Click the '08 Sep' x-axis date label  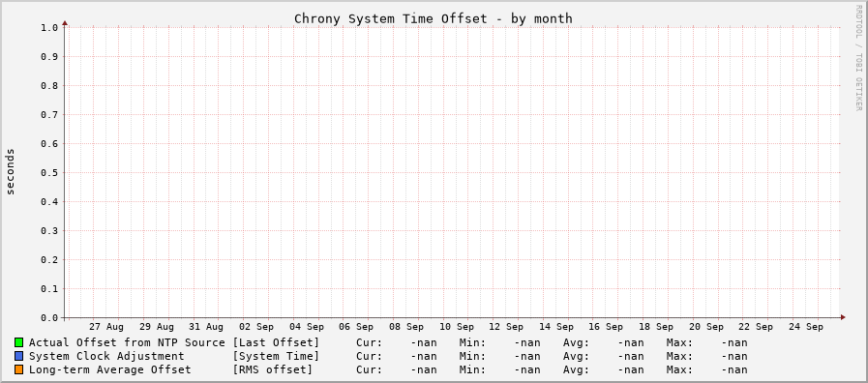click(406, 327)
